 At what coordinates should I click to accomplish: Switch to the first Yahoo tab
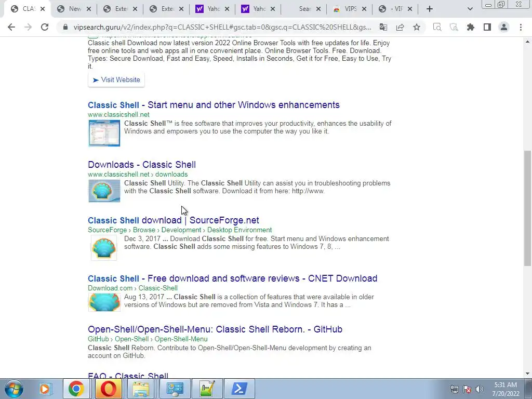(x=212, y=9)
